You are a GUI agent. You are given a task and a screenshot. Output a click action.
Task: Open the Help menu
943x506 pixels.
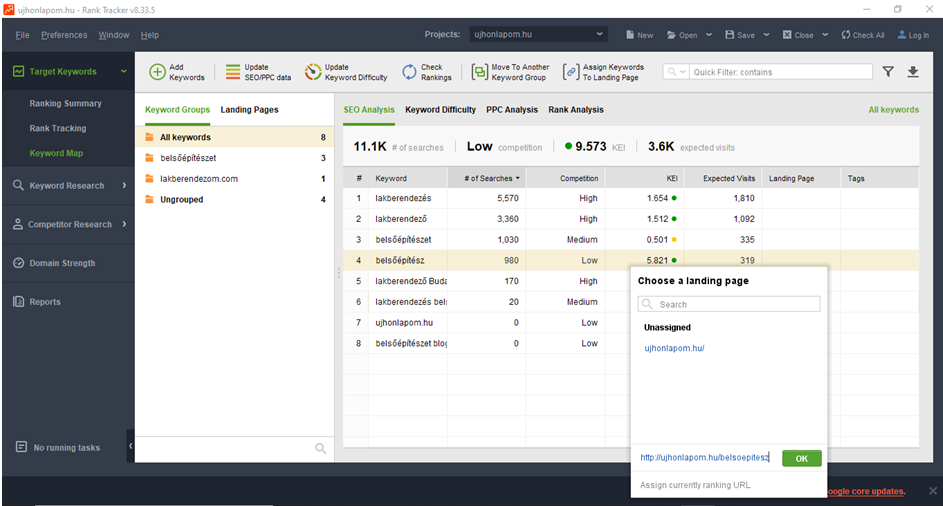coord(150,35)
